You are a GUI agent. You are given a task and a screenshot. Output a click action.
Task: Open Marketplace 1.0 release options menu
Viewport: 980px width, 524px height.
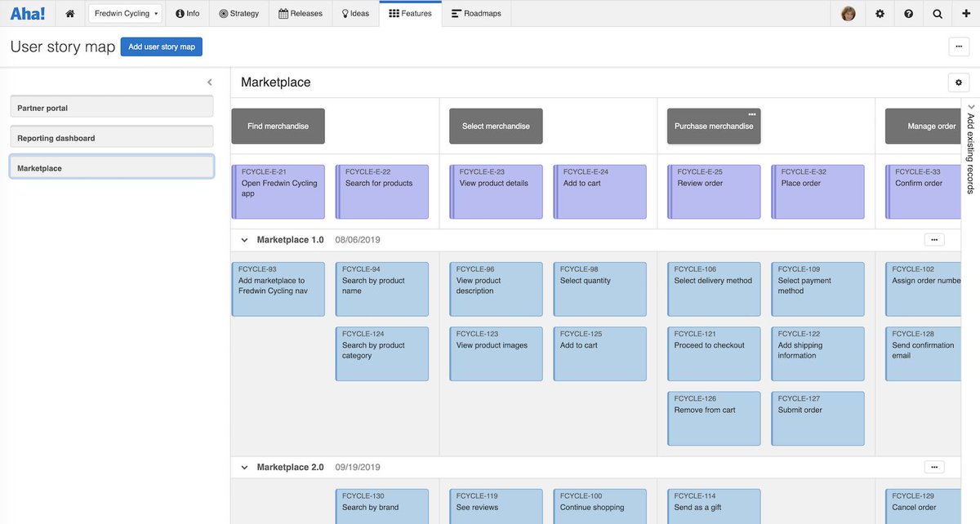coord(934,240)
